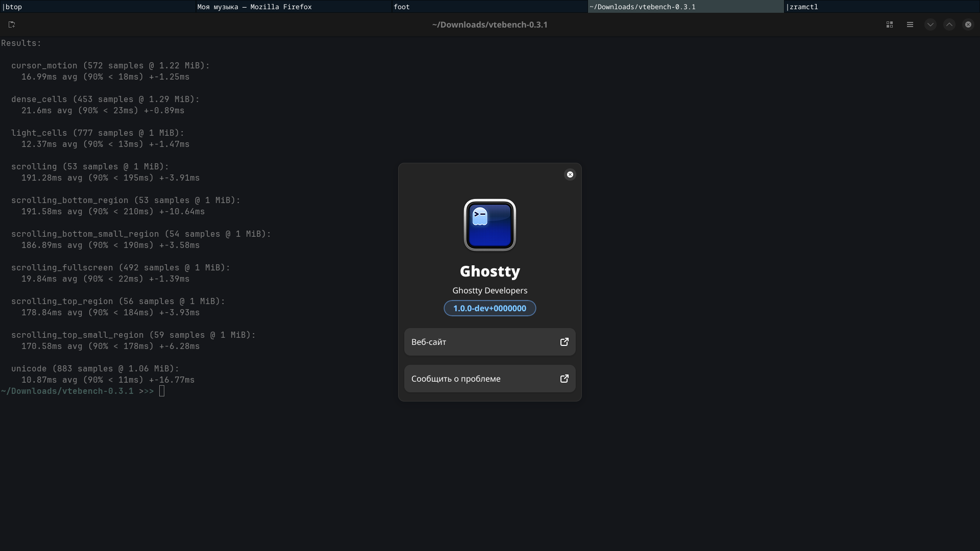Click the 170.58ms avg result line

(111, 346)
